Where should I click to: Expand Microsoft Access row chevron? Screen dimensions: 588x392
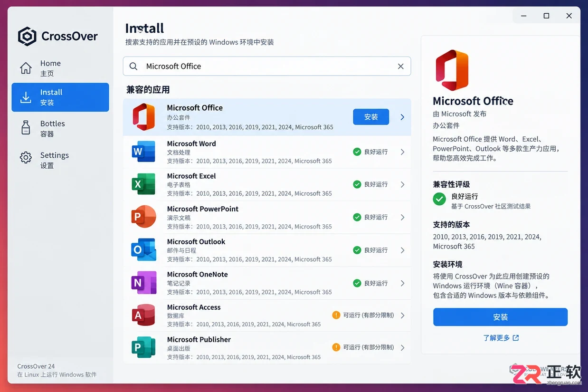click(402, 316)
